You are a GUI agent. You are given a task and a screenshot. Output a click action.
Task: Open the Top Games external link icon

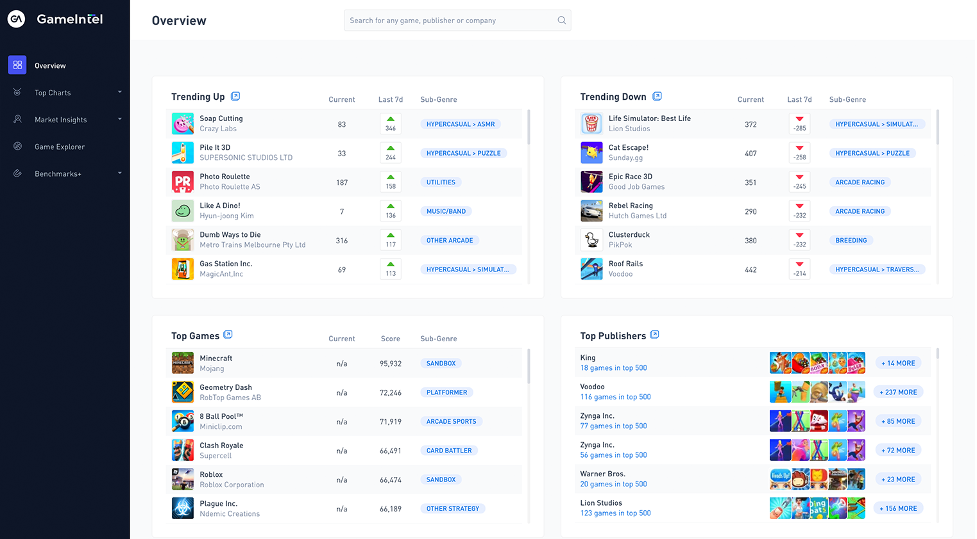[x=229, y=335]
